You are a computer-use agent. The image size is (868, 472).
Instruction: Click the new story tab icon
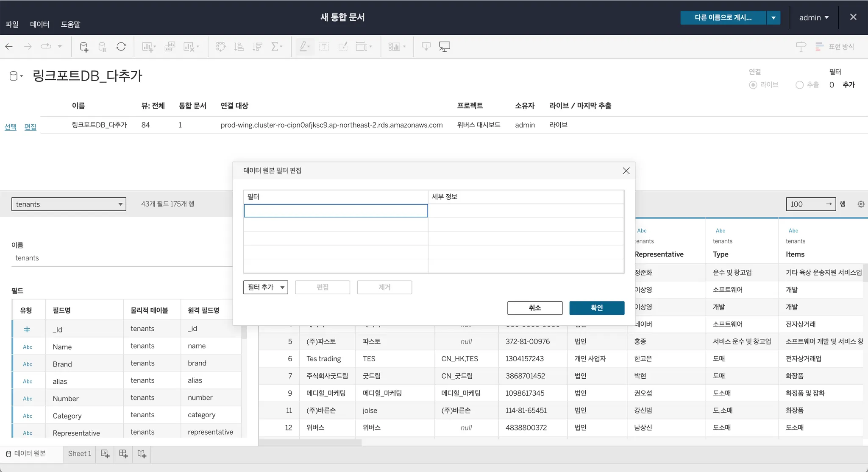pyautogui.click(x=142, y=454)
